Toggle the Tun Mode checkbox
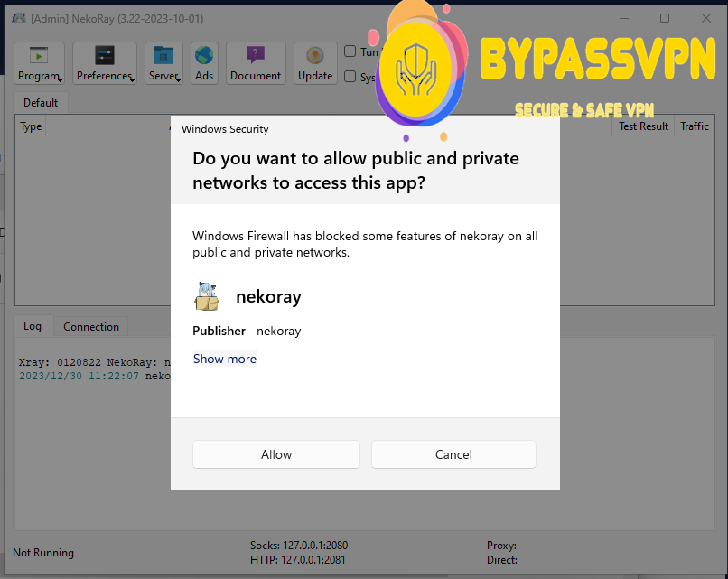Image resolution: width=728 pixels, height=579 pixels. point(350,51)
